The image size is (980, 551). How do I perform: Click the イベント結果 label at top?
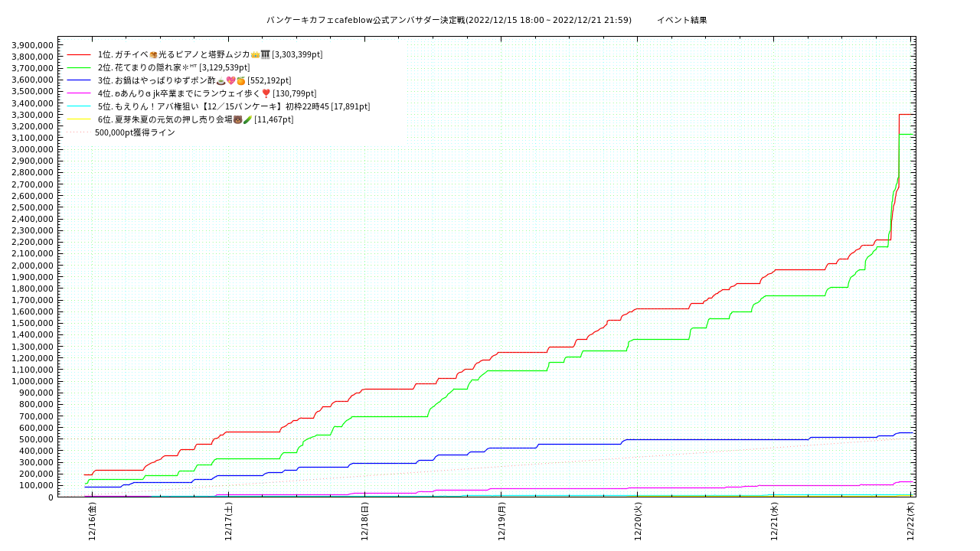[681, 20]
